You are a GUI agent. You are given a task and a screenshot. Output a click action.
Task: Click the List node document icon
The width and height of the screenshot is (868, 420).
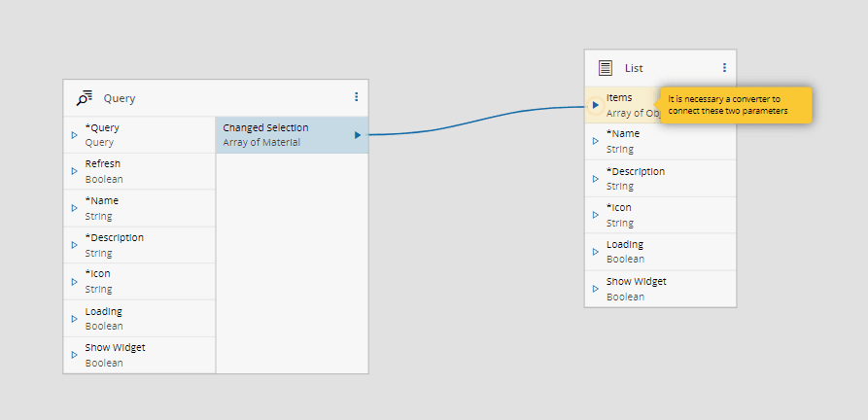(606, 68)
